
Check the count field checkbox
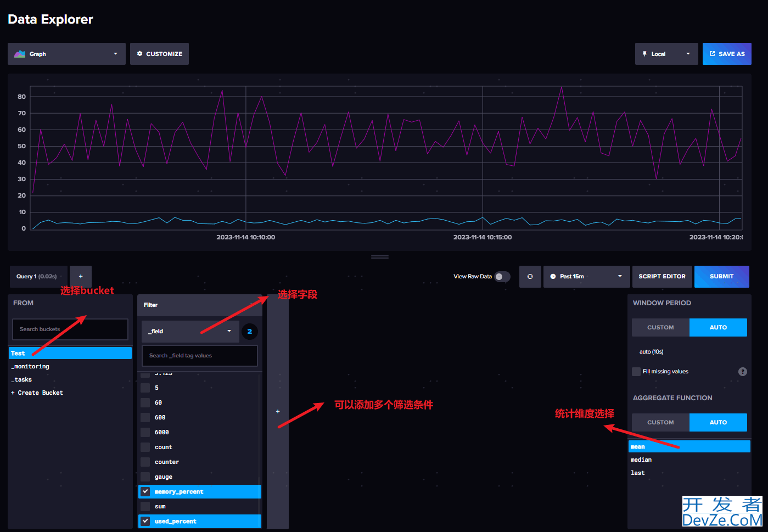(145, 447)
